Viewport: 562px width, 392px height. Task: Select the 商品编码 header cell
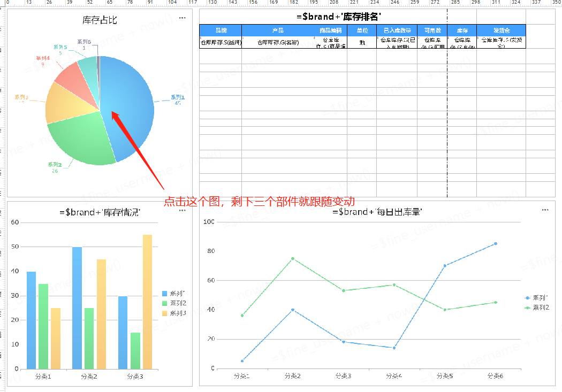330,30
